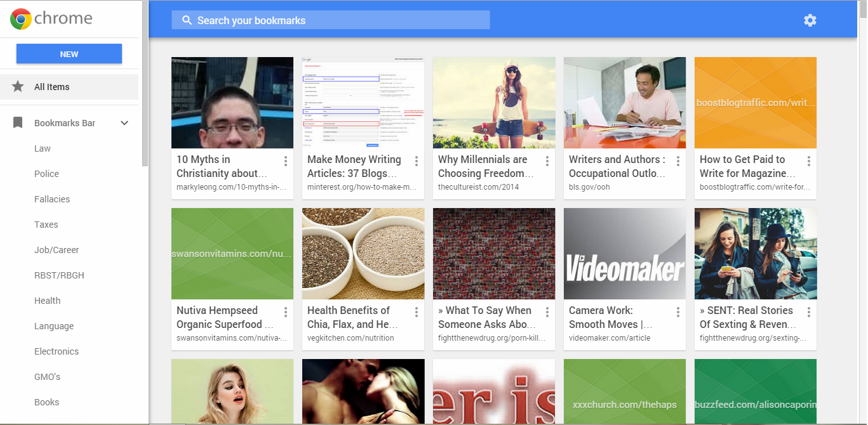Select All Items in sidebar
Image resolution: width=868 pixels, height=425 pixels.
point(69,87)
